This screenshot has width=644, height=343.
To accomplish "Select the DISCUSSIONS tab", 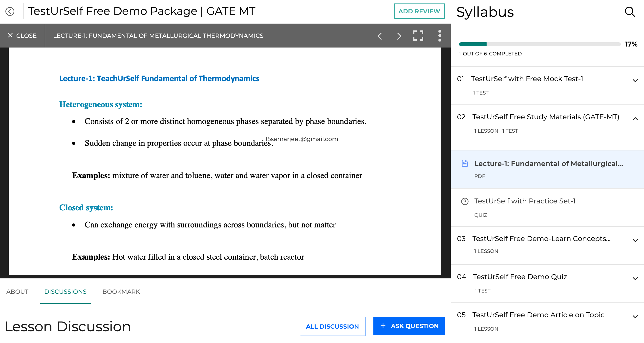I will coord(65,292).
